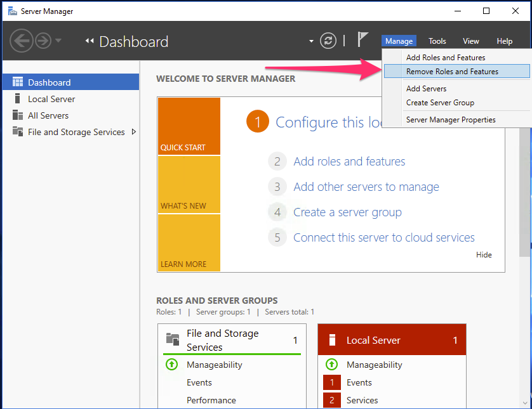Click the double-chevron beside Dashboard title
This screenshot has height=409, width=532.
point(90,41)
